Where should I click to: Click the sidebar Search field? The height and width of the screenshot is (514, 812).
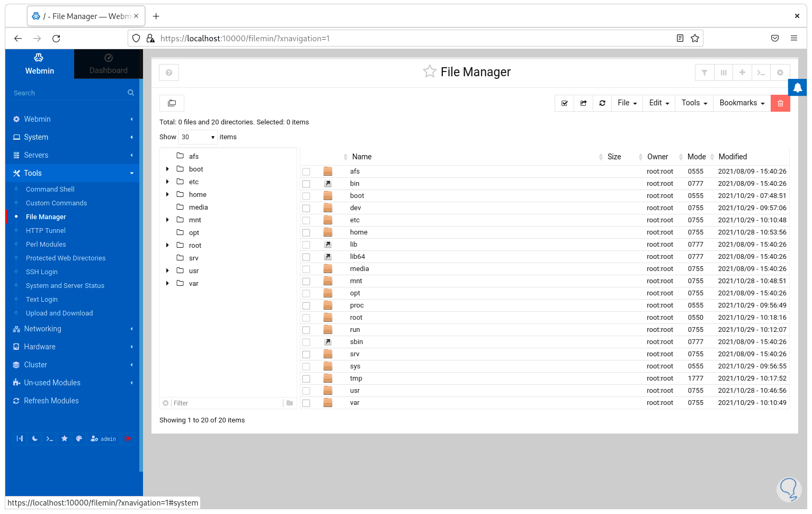[69, 93]
